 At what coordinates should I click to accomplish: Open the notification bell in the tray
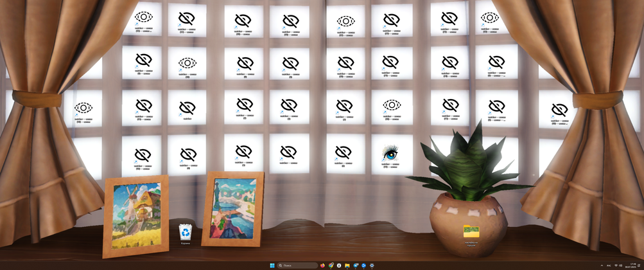click(639, 265)
